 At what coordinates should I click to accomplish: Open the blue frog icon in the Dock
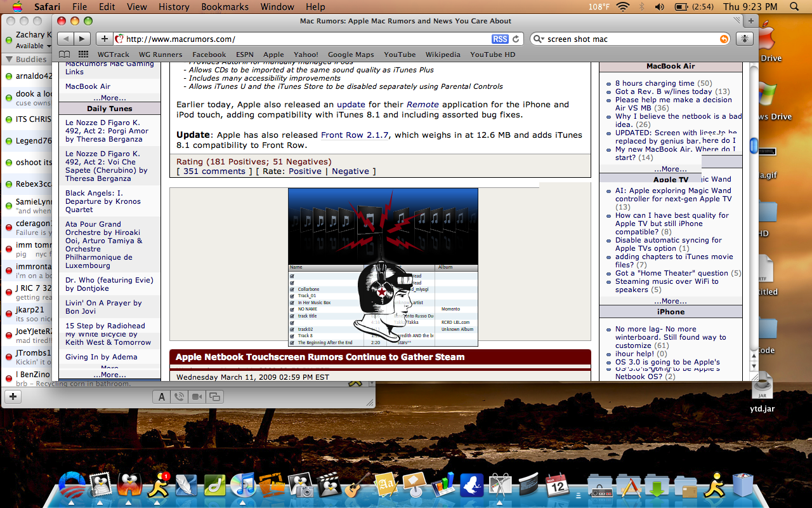[x=472, y=485]
